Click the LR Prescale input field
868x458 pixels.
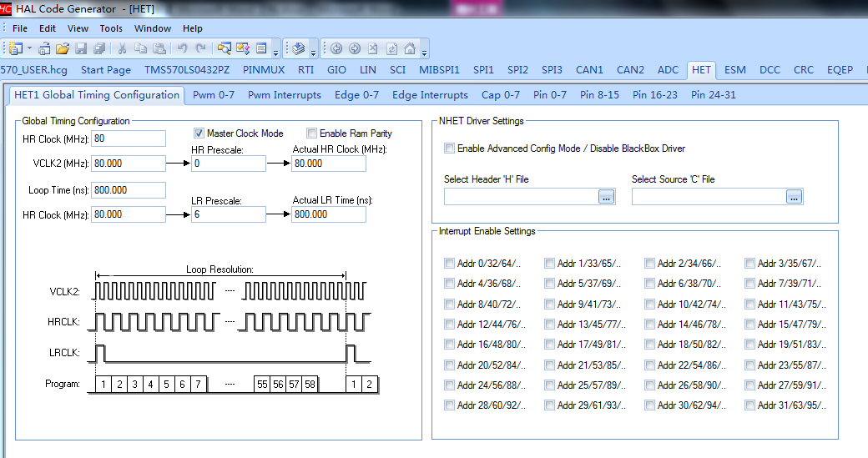(x=229, y=214)
